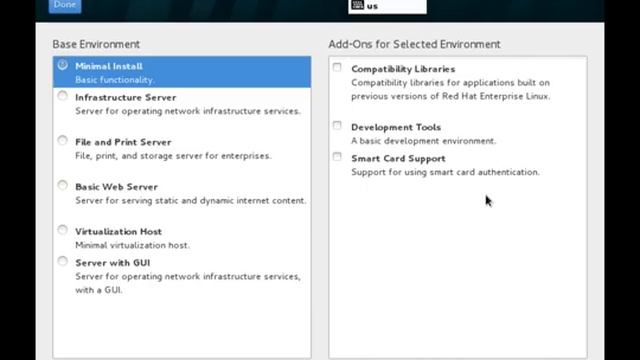Click the Virtualization Host title
This screenshot has height=360, width=640.
tap(118, 231)
